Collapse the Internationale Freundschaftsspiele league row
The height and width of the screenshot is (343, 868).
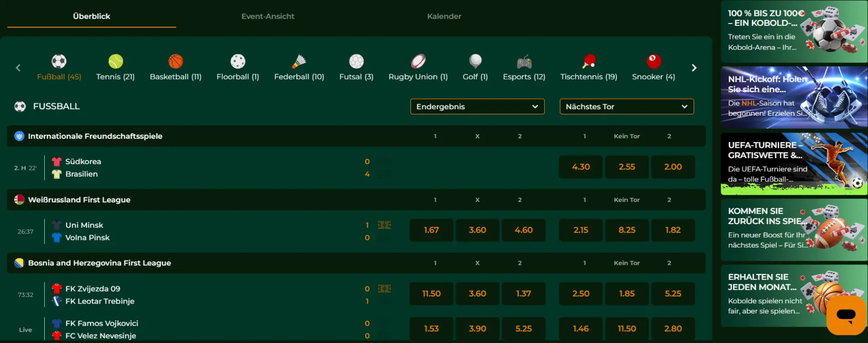pos(356,136)
